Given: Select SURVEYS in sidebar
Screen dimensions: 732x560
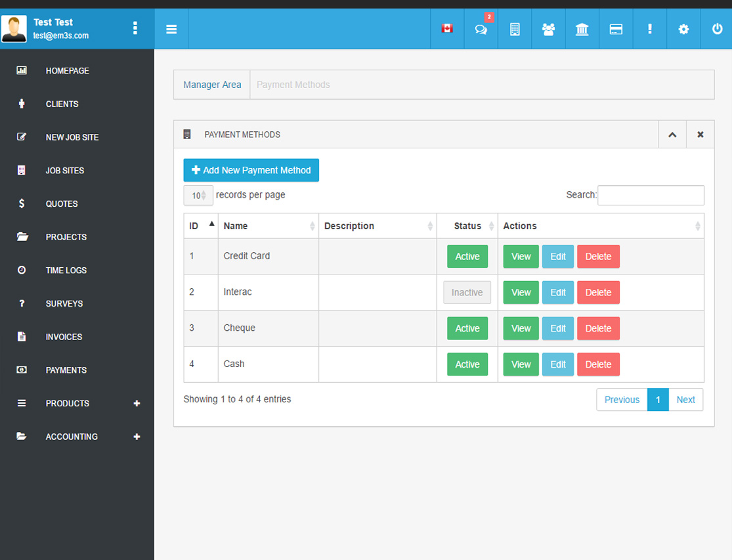Looking at the screenshot, I should tap(64, 304).
